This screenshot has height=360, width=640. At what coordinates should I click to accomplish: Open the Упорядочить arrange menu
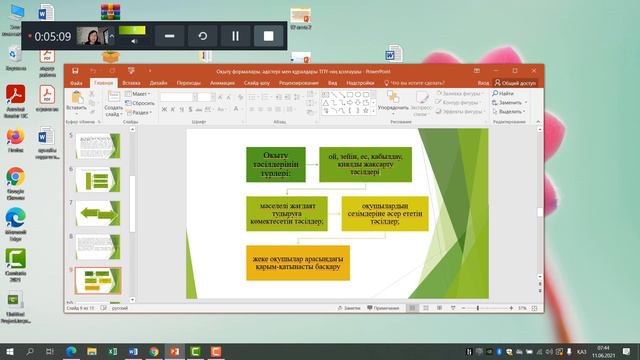coord(393,101)
